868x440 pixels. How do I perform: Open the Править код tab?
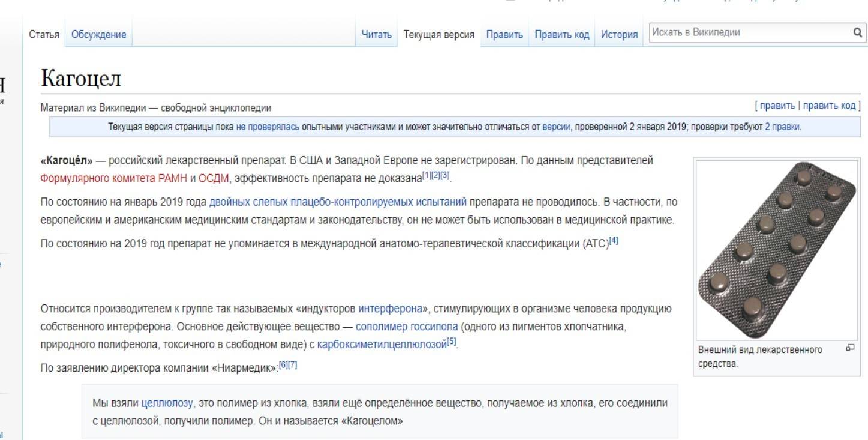[x=562, y=35]
